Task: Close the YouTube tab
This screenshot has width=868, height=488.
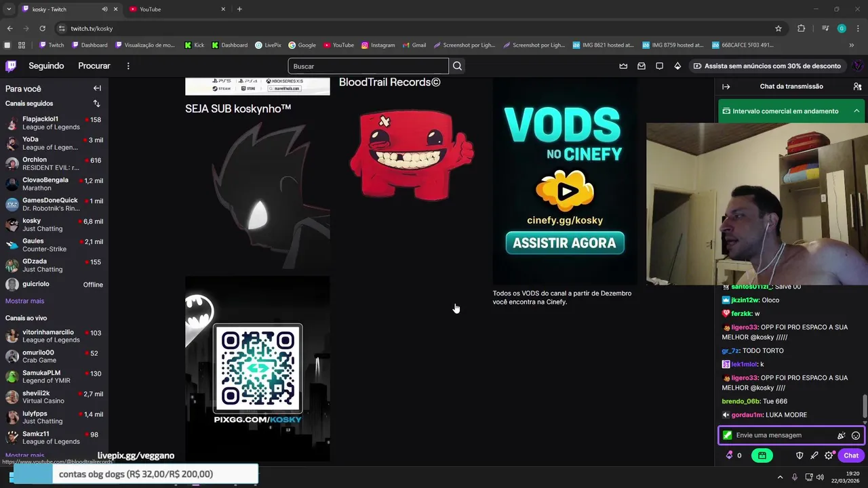Action: tap(223, 9)
